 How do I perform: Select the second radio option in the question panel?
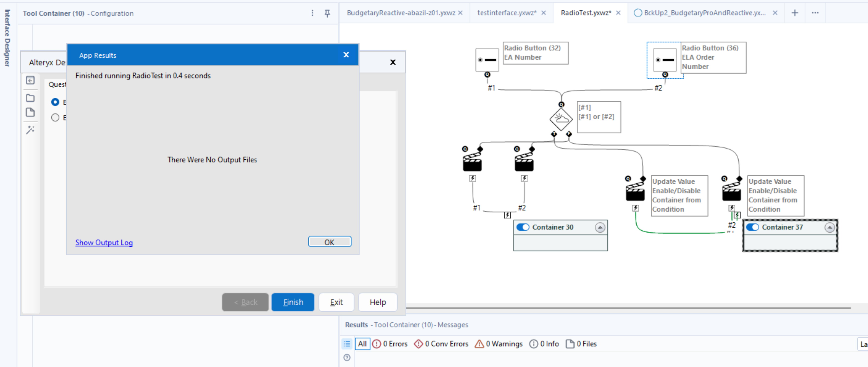(x=55, y=117)
